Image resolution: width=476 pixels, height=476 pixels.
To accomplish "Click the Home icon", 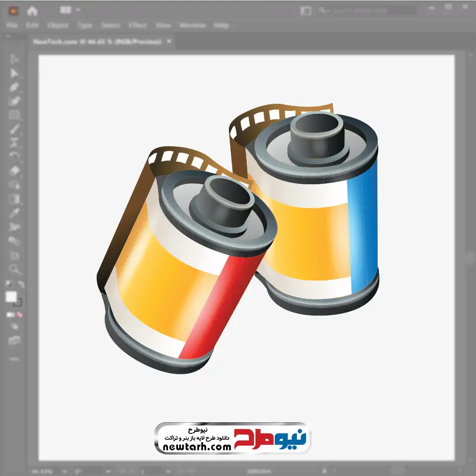I will click(32, 11).
